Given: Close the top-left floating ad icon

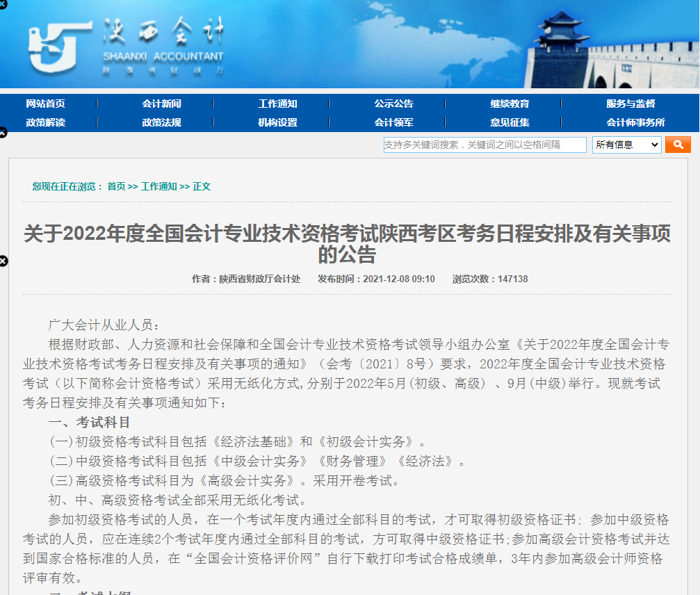Looking at the screenshot, I should coord(3,3).
